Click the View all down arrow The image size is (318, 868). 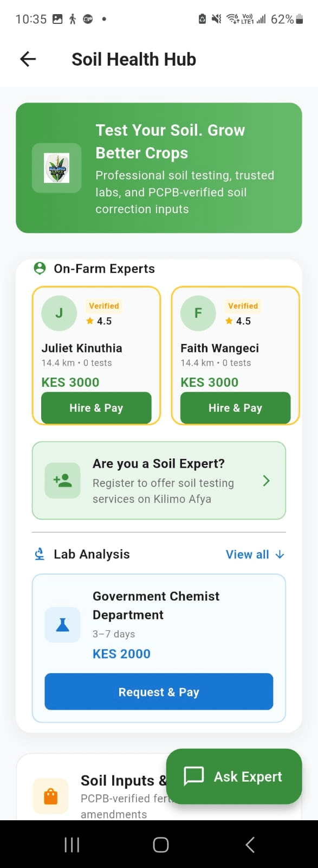[279, 555]
